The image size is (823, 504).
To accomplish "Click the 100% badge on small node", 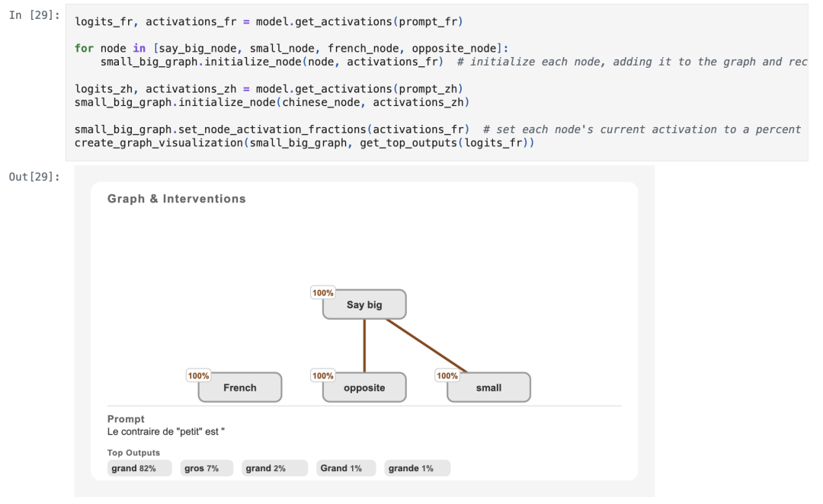I will point(447,375).
